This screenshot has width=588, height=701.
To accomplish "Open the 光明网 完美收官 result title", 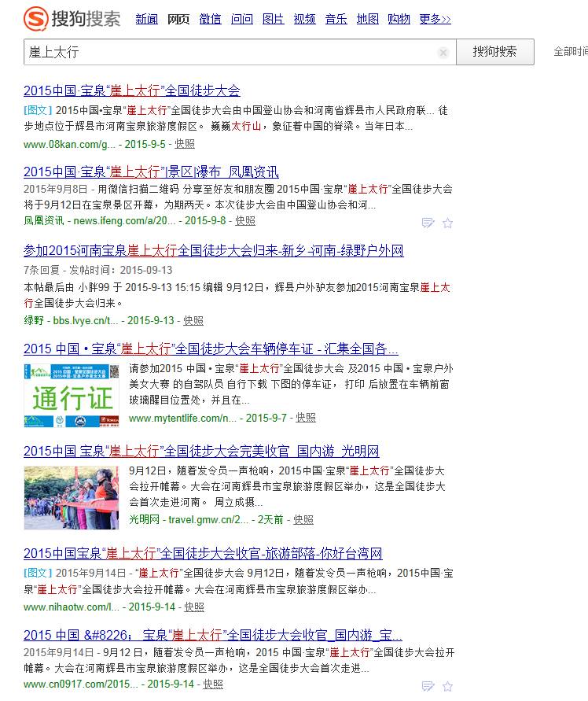I will pyautogui.click(x=201, y=451).
